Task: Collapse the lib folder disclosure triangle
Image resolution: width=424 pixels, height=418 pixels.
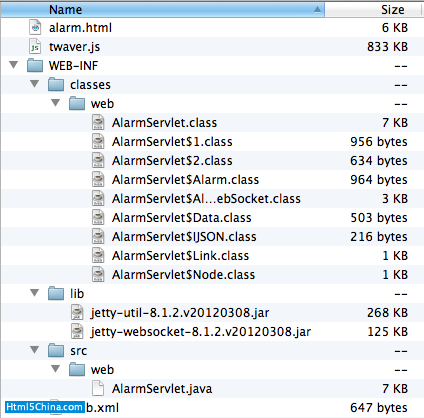Action: point(35,293)
